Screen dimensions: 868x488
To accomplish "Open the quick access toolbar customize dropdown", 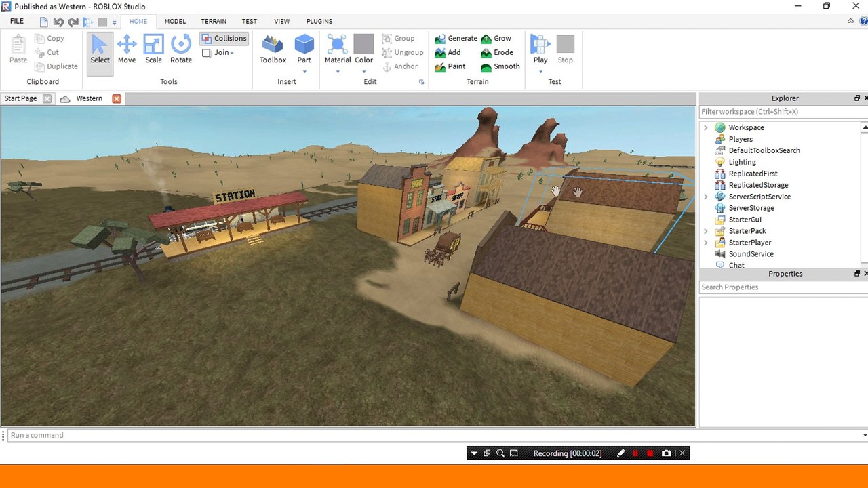I will 115,22.
